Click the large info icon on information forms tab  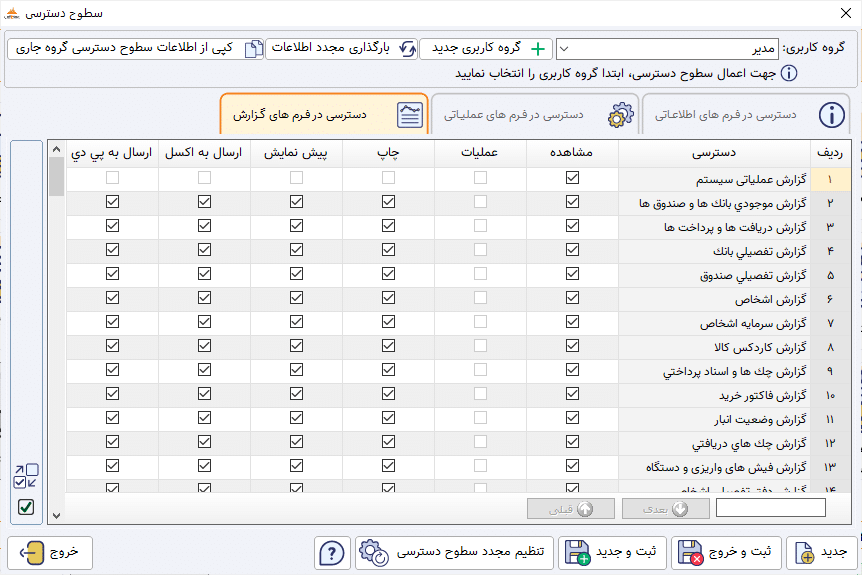point(832,115)
